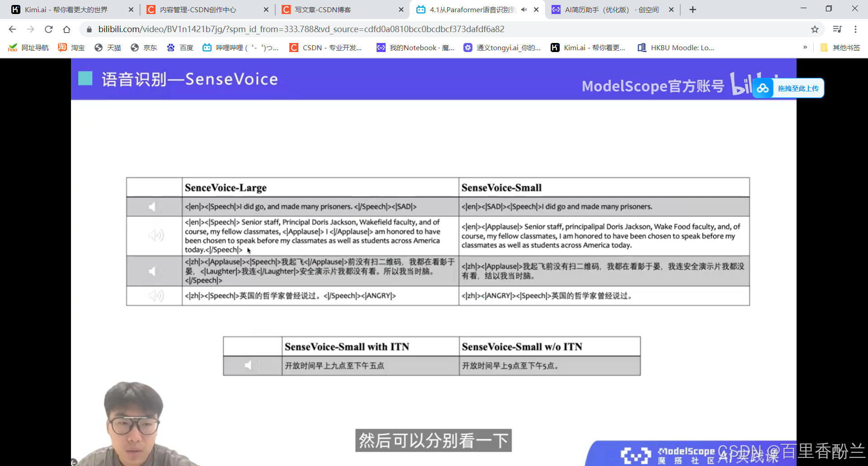View site info via lock icon

[89, 29]
